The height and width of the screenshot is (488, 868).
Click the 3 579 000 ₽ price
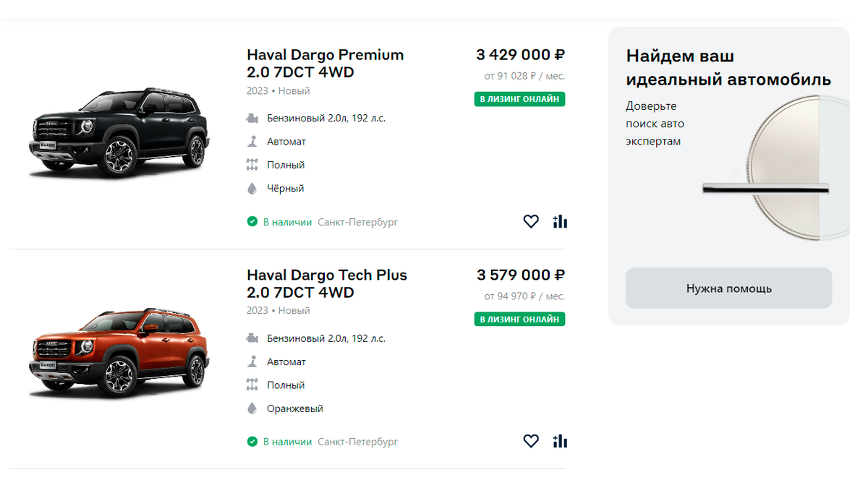click(x=521, y=275)
